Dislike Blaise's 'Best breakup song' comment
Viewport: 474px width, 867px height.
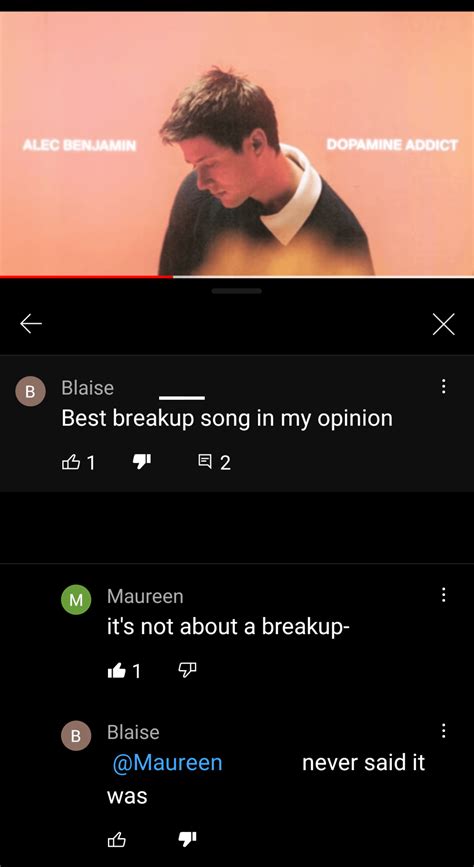pyautogui.click(x=142, y=461)
